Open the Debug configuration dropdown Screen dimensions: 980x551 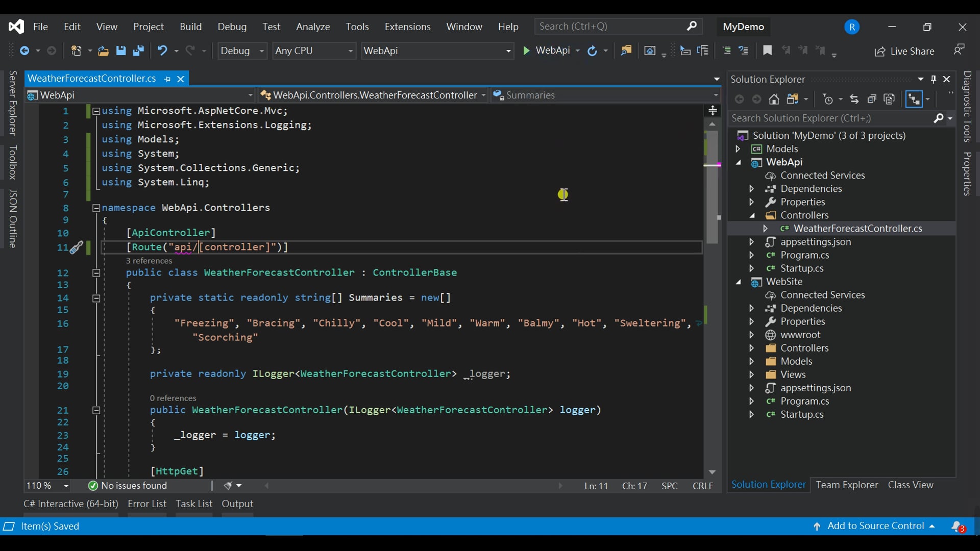tap(242, 51)
